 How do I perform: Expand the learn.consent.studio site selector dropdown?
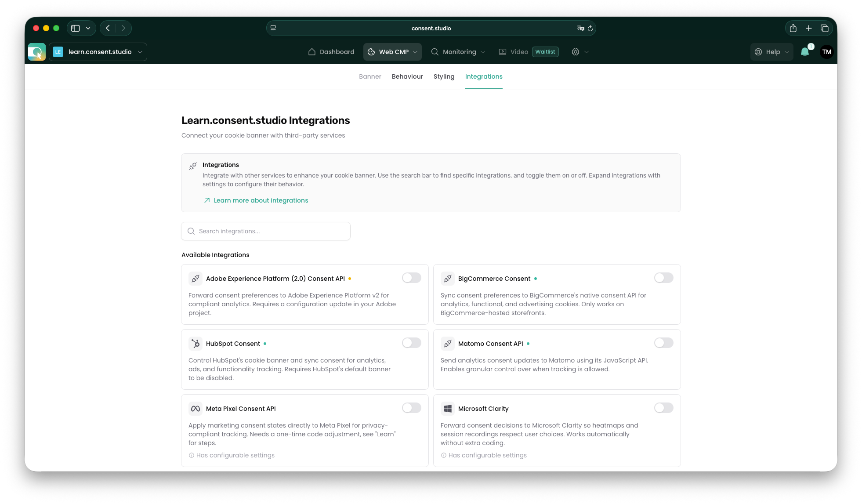point(98,52)
